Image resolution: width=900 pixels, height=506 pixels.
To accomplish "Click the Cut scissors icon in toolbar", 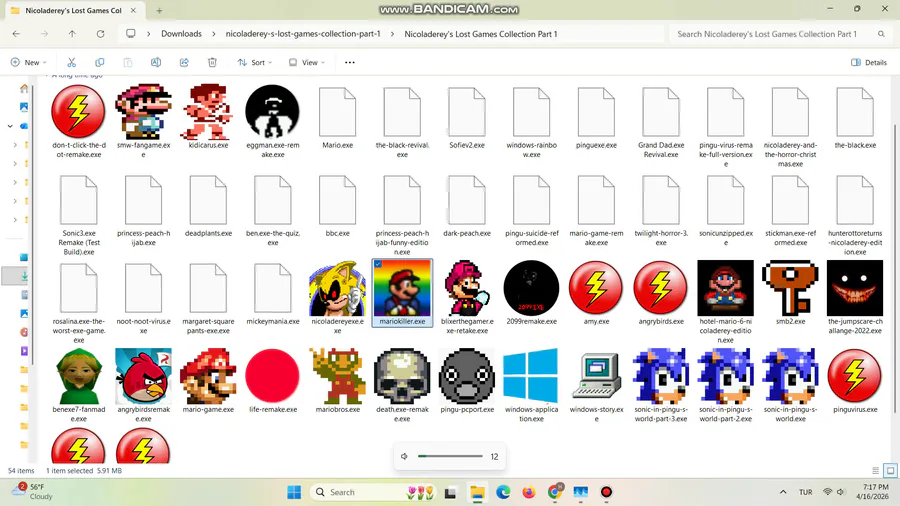I will pyautogui.click(x=72, y=62).
